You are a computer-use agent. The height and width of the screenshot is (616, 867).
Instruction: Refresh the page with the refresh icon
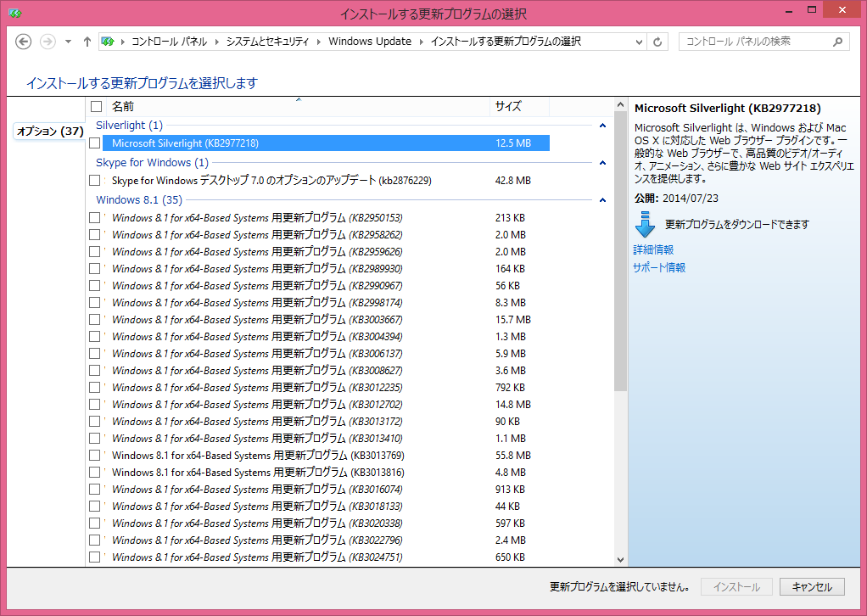pos(657,42)
